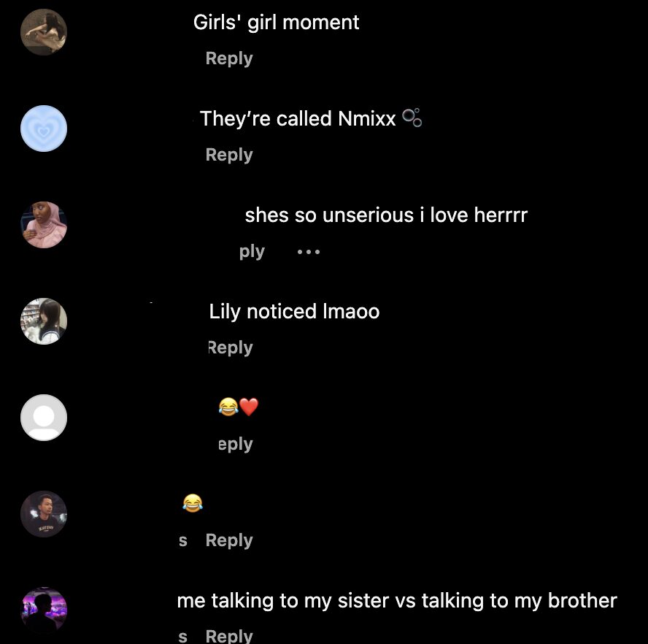Reply to laughing and heart emoji comment

tap(235, 444)
